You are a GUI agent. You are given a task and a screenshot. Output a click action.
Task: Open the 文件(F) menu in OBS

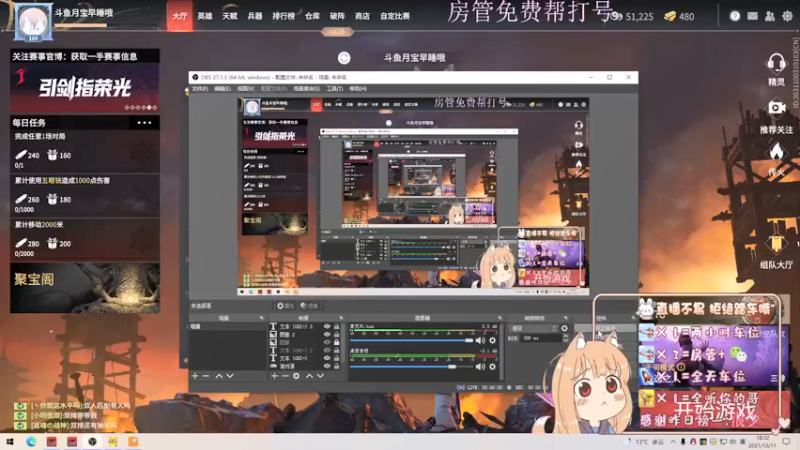(x=199, y=89)
